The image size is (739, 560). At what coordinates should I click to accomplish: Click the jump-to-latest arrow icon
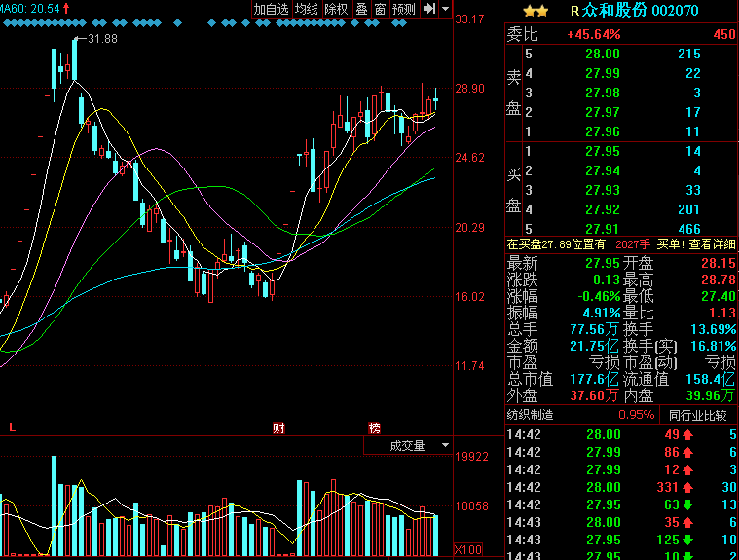point(429,9)
